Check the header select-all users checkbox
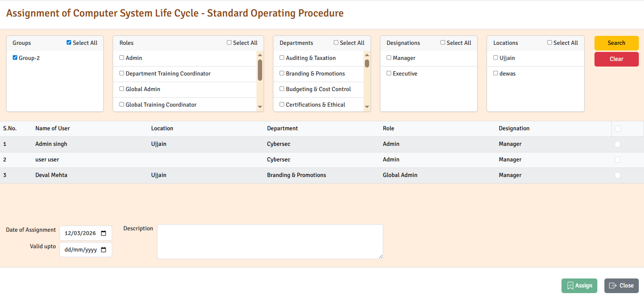The image size is (644, 303). coord(618,129)
